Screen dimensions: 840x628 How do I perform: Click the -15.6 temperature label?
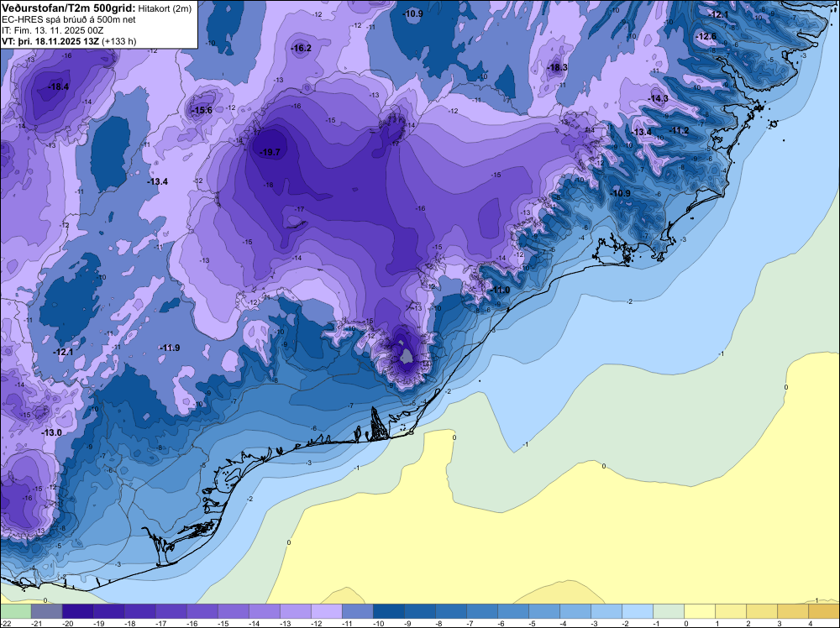202,111
